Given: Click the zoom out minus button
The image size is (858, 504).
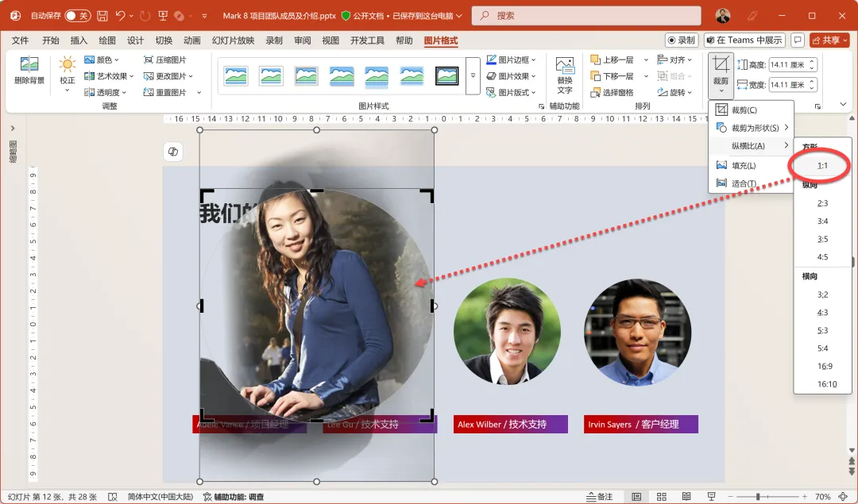Looking at the screenshot, I should pos(730,496).
